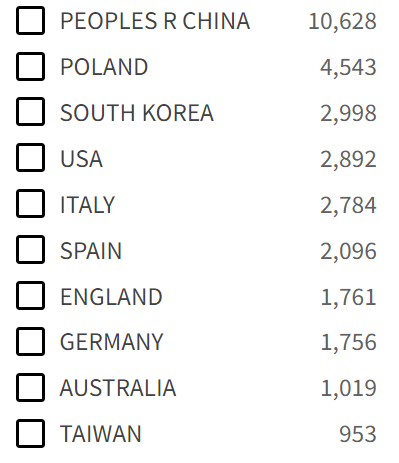Click the POLAND country label
Viewport: 399px width, 463px height.
104,67
